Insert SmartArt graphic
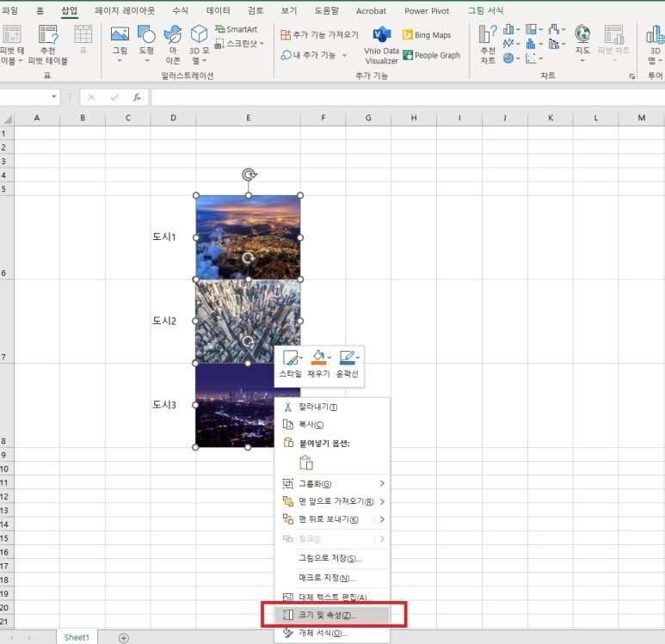Image resolution: width=665 pixels, height=644 pixels. click(236, 29)
